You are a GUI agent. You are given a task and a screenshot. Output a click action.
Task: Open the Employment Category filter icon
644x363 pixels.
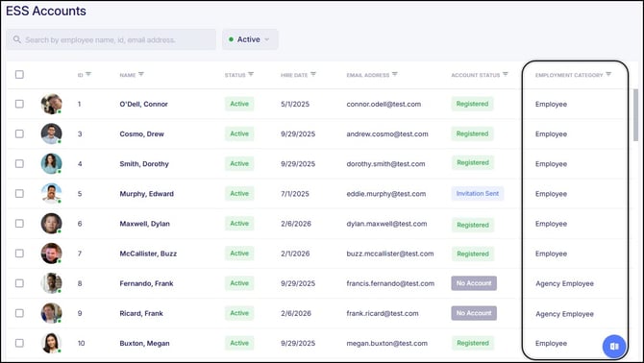tap(608, 74)
